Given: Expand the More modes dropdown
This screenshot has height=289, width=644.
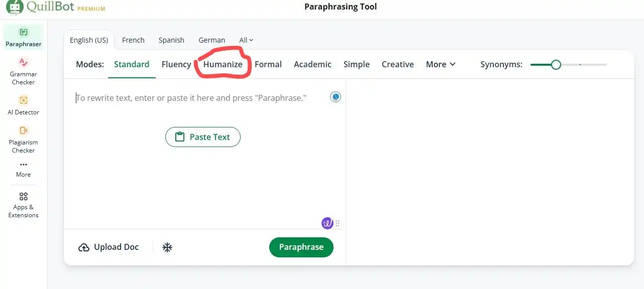Looking at the screenshot, I should point(441,64).
